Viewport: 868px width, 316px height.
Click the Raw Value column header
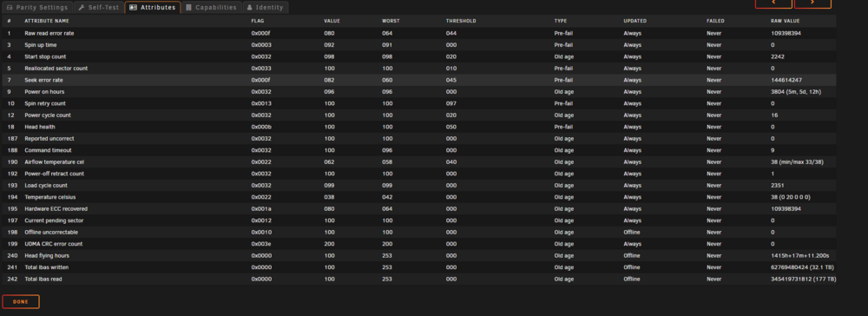tap(785, 21)
